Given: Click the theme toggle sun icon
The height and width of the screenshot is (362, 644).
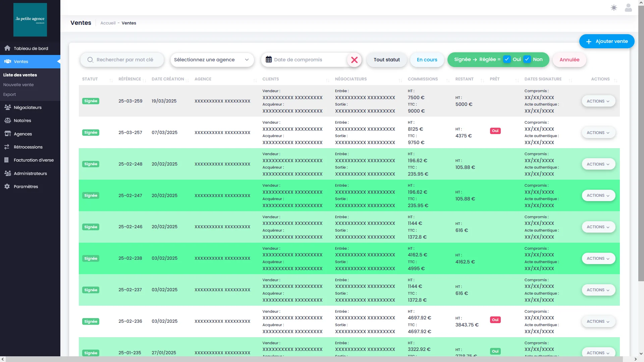Looking at the screenshot, I should click(x=614, y=8).
